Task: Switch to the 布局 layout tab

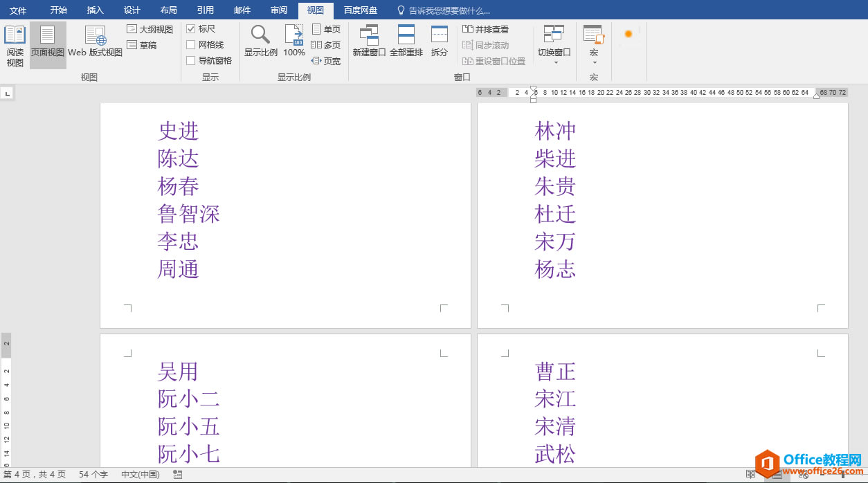Action: (168, 10)
